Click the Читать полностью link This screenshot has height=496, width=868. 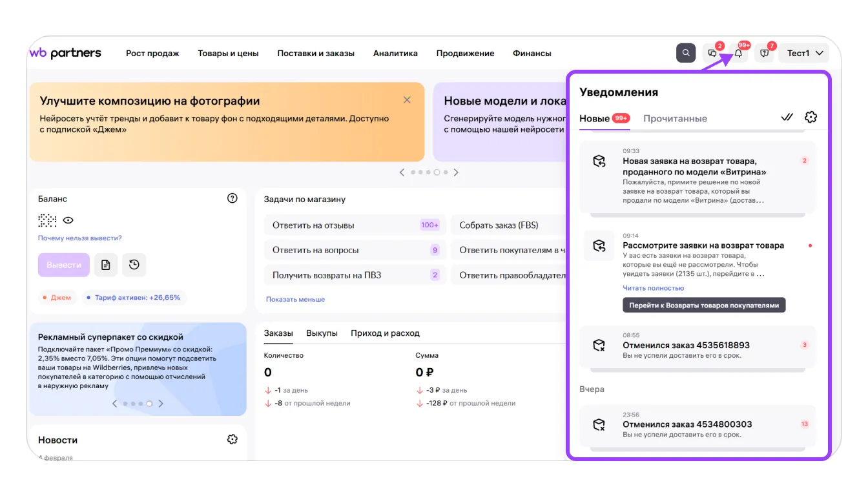click(x=653, y=288)
